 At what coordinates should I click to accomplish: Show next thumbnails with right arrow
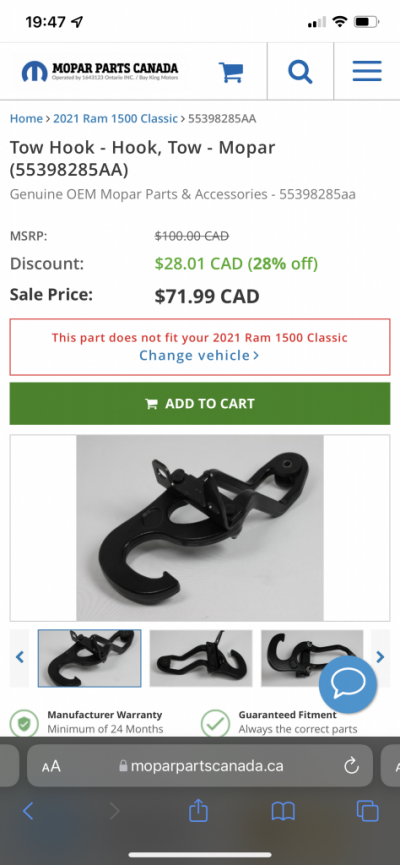pyautogui.click(x=380, y=657)
